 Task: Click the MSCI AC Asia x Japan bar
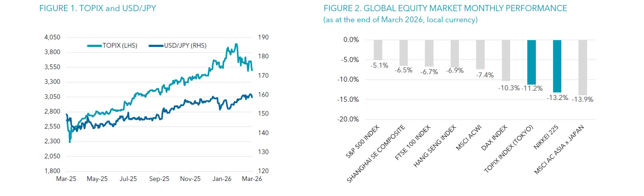(x=583, y=67)
